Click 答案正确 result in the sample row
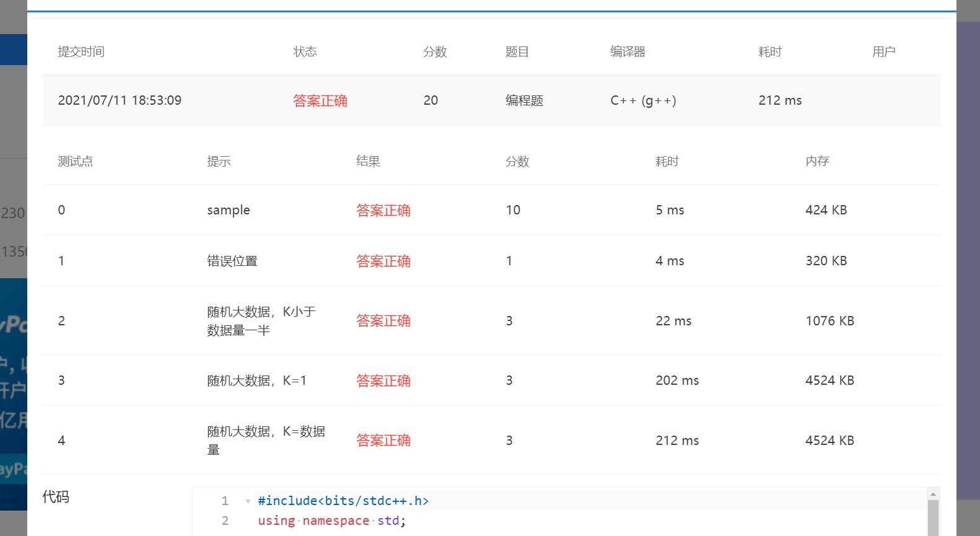The image size is (980, 536). pyautogui.click(x=383, y=210)
